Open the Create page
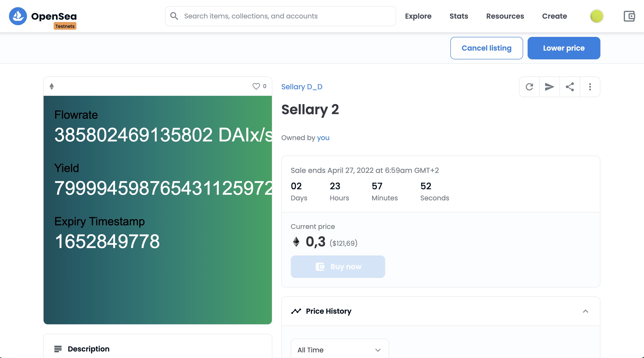Image resolution: width=644 pixels, height=358 pixels. [554, 16]
